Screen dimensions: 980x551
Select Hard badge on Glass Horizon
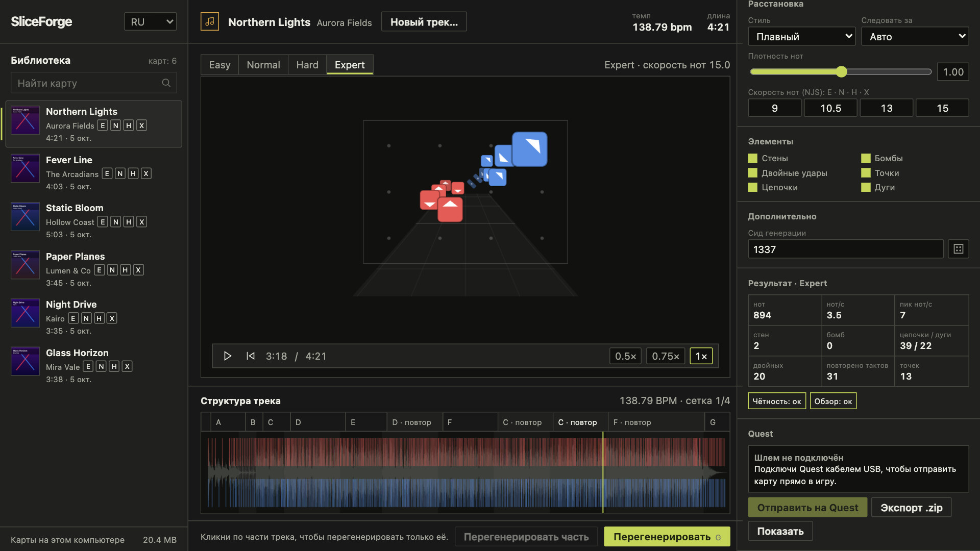[114, 366]
